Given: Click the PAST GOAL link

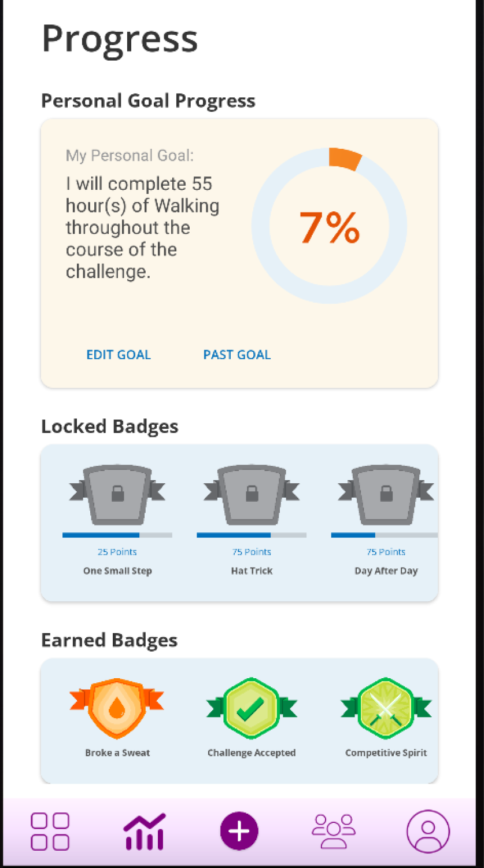Looking at the screenshot, I should [237, 355].
